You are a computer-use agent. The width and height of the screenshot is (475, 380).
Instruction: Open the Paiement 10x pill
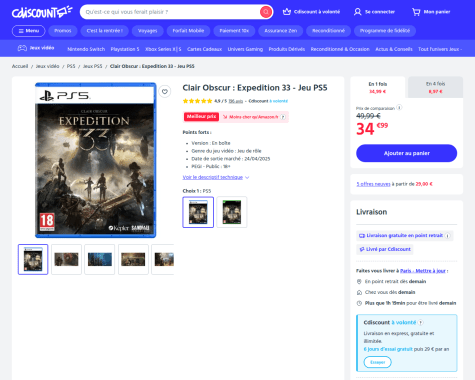[x=234, y=31]
